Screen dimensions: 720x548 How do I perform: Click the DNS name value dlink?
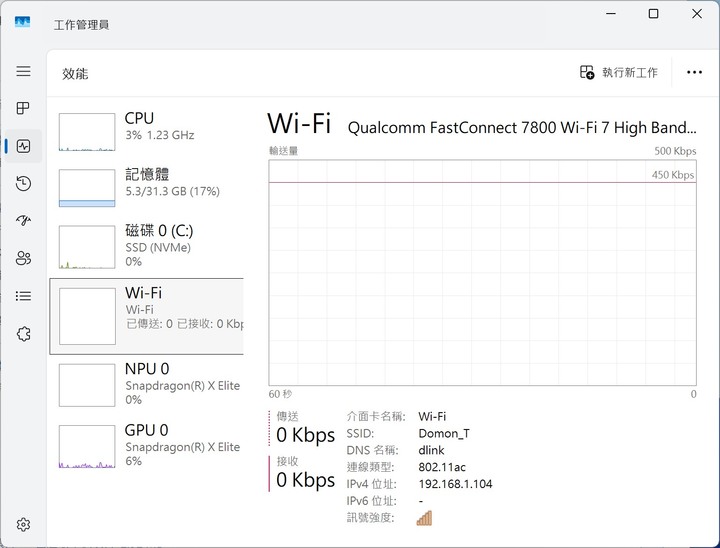[x=431, y=450]
